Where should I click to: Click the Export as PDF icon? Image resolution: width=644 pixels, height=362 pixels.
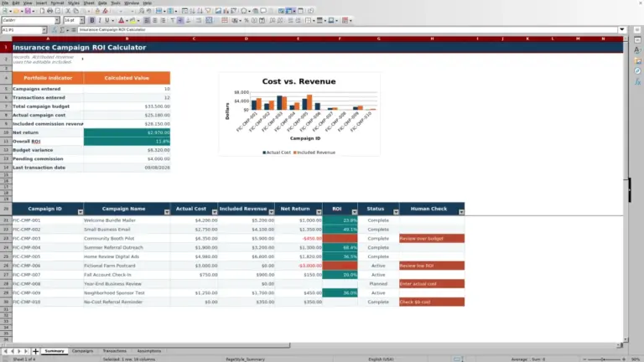click(42, 11)
